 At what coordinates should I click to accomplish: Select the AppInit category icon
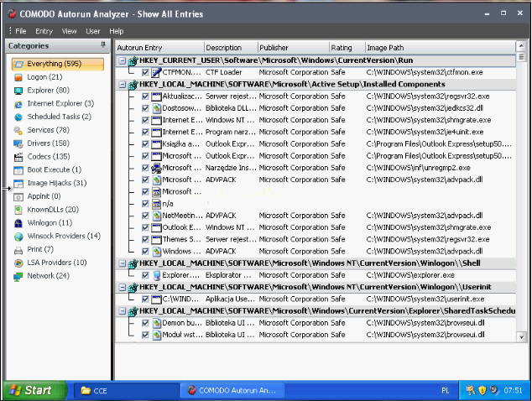click(18, 197)
